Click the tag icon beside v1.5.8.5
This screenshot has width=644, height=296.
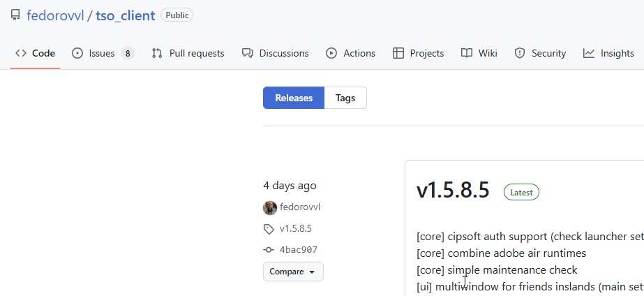(269, 229)
